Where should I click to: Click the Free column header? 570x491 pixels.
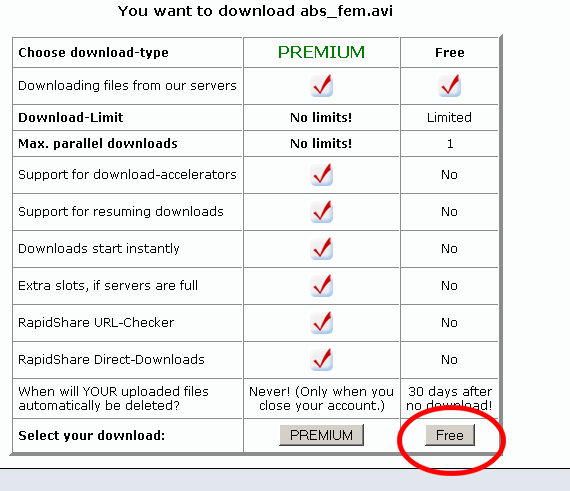click(x=450, y=53)
